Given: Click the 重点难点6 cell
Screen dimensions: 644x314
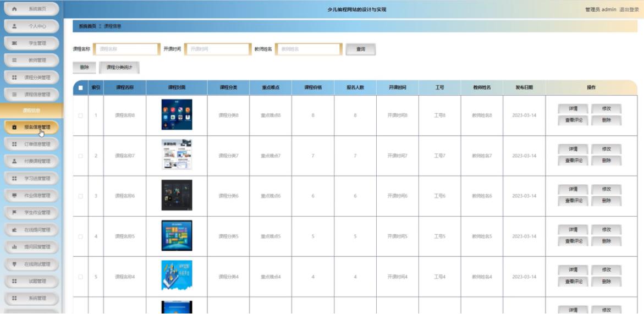Looking at the screenshot, I should pos(271,196).
